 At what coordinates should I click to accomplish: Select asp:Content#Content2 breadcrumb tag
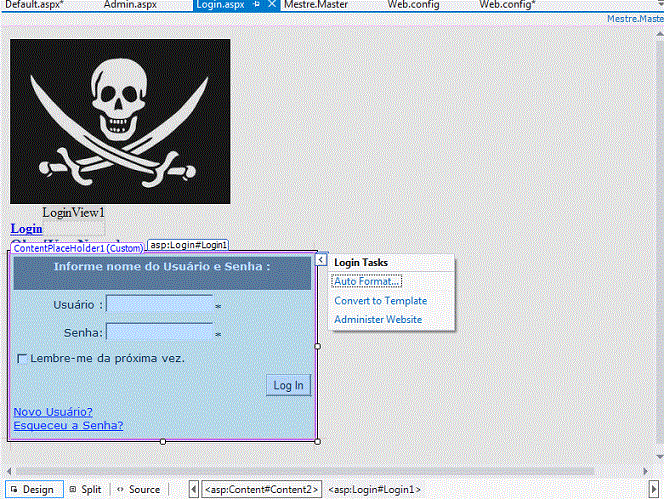coord(261,489)
